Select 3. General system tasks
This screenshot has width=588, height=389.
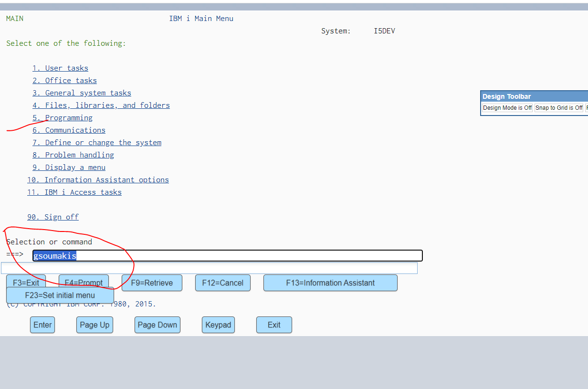82,93
